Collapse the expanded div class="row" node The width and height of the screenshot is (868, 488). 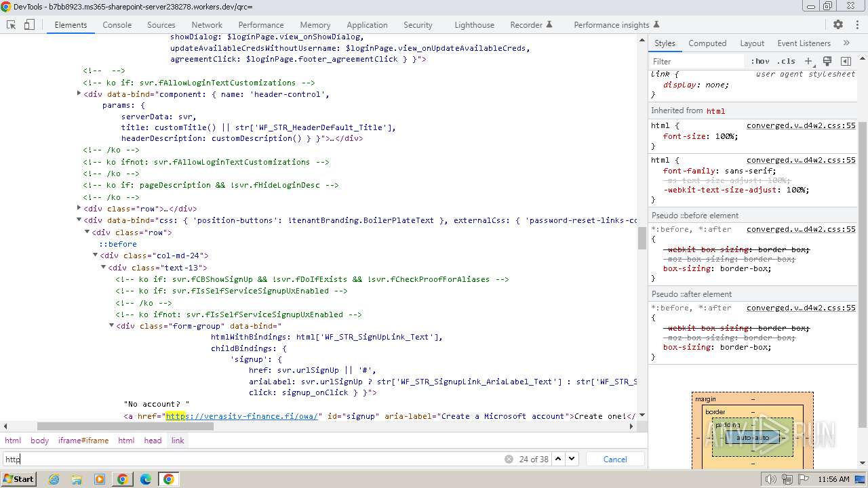(x=87, y=232)
